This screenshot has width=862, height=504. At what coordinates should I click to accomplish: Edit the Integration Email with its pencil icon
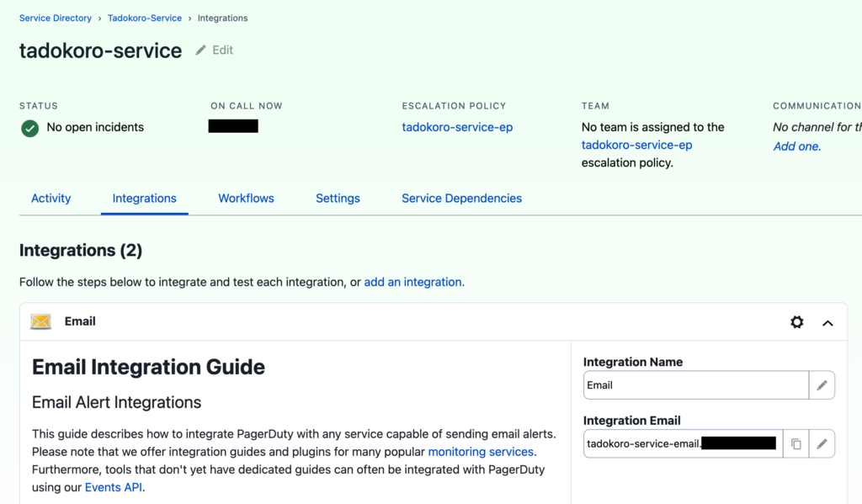tap(822, 443)
